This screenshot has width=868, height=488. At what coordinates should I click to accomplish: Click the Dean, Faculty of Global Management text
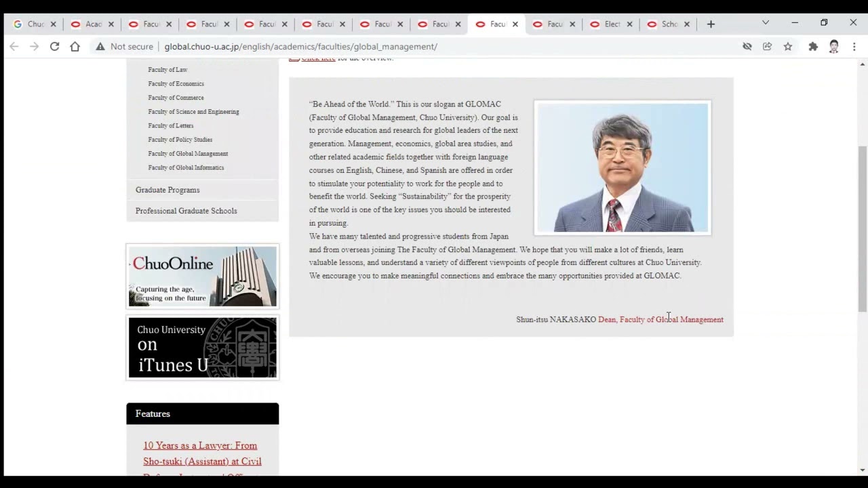point(660,319)
